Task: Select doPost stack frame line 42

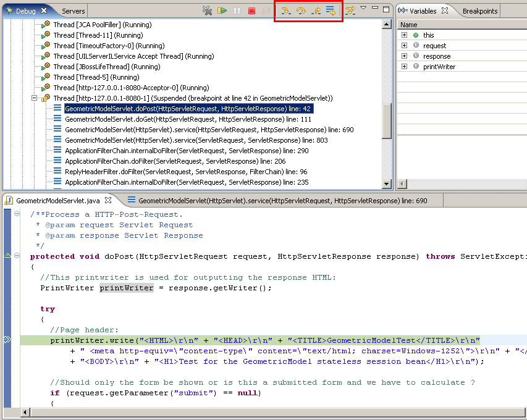Action: tap(188, 109)
